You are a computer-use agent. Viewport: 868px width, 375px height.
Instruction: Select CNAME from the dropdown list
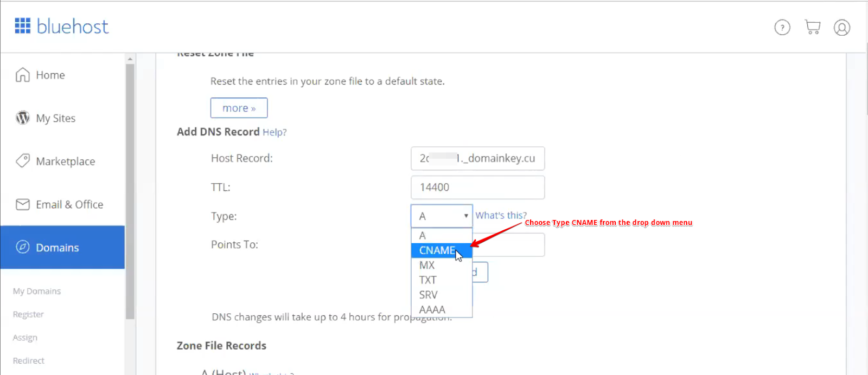pyautogui.click(x=442, y=250)
